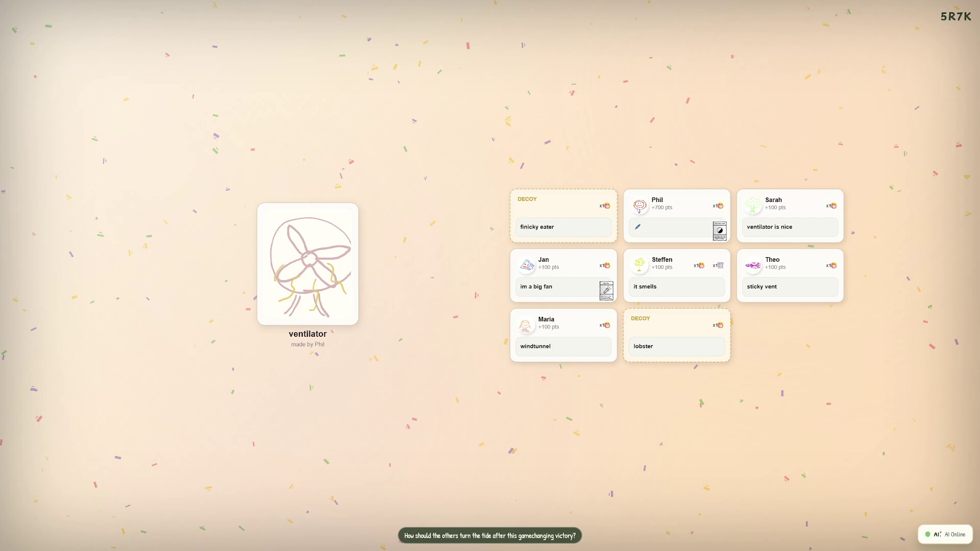Screen dimensions: 980x551
Task: Toggle the laughing emoji reaction on the finicky eater decoy
Action: point(606,206)
